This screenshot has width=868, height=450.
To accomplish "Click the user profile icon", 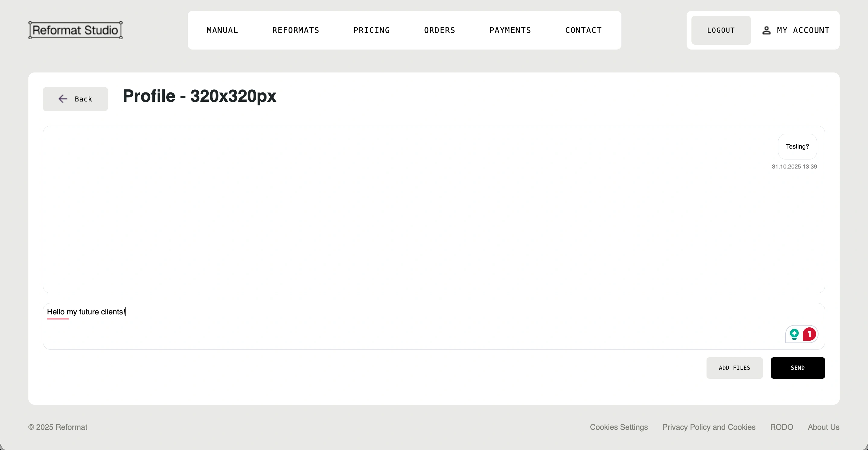I will (766, 30).
